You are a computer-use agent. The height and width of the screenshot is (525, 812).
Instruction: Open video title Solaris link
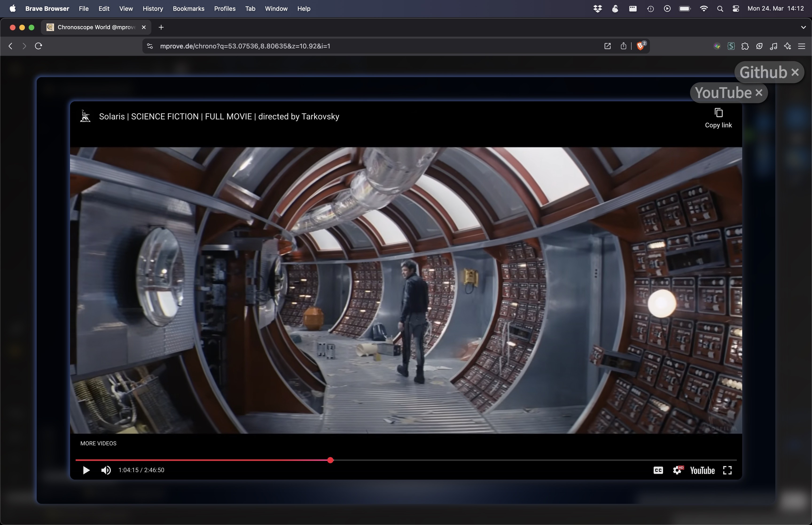point(219,117)
